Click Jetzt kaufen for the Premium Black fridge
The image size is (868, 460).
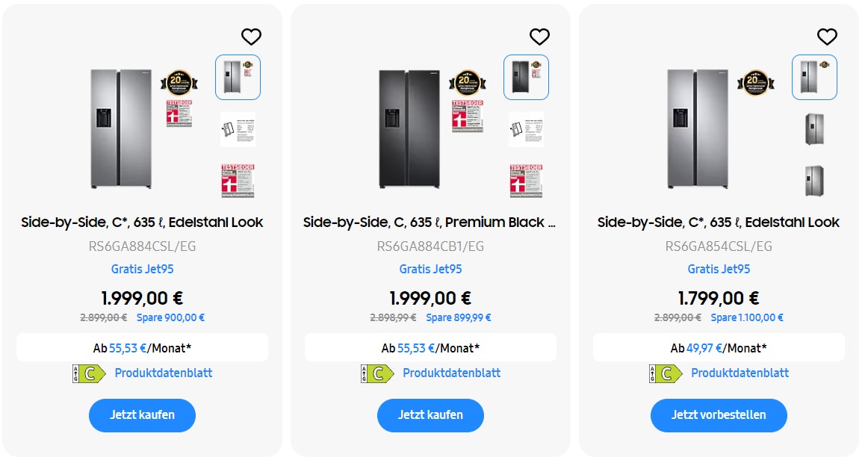tap(430, 415)
